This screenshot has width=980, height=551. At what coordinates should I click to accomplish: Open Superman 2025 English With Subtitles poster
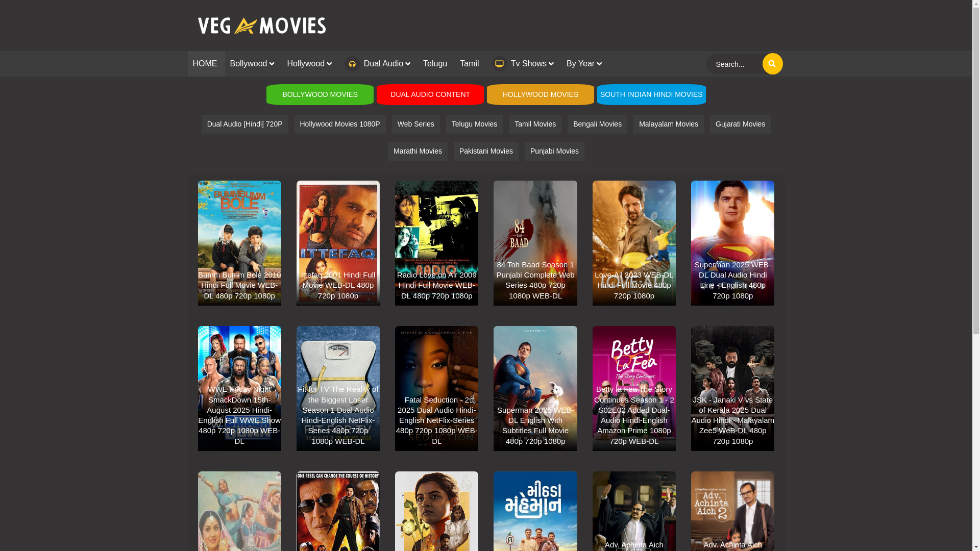(x=535, y=388)
